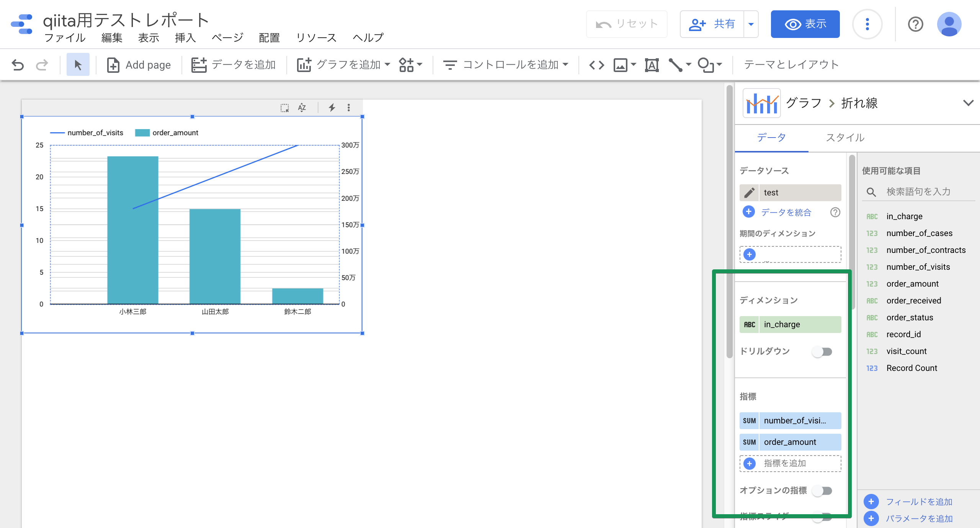
Task: Click the pencil edit icon beside test
Action: [749, 192]
